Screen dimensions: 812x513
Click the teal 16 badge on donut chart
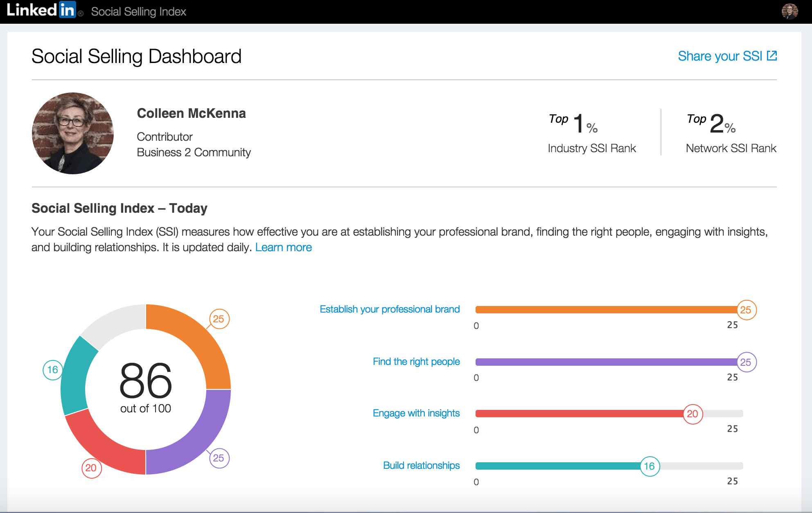point(53,370)
